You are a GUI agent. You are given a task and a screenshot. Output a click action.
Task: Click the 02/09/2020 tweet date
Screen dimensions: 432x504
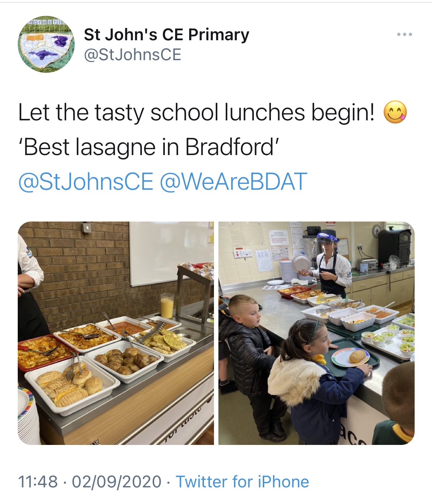point(117,481)
